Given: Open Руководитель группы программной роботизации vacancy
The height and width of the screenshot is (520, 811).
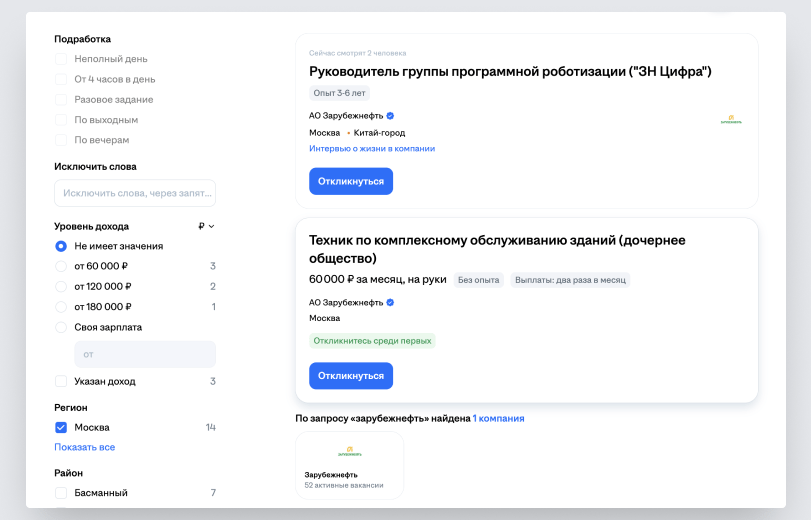Looking at the screenshot, I should click(x=510, y=71).
